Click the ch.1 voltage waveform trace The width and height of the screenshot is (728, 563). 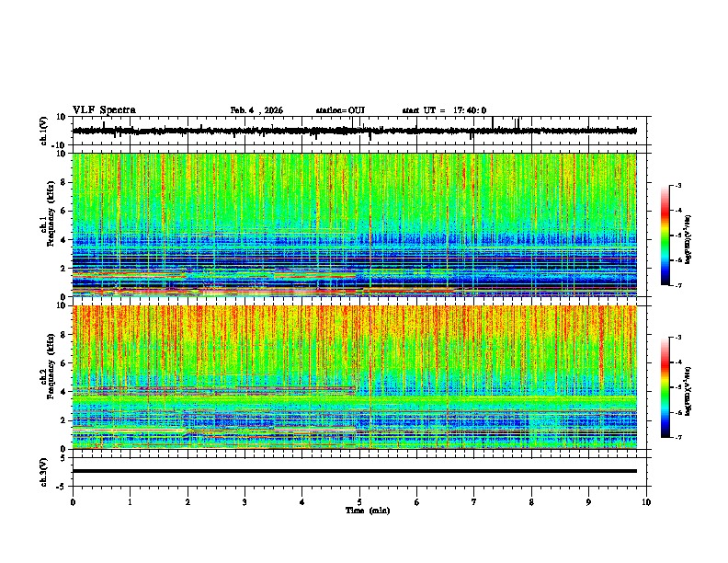(x=354, y=131)
